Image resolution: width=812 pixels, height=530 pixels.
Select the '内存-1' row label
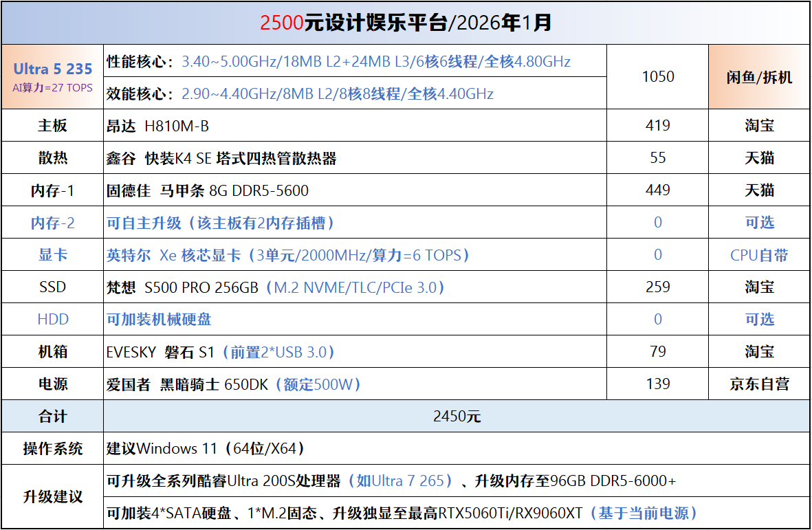[x=52, y=190]
